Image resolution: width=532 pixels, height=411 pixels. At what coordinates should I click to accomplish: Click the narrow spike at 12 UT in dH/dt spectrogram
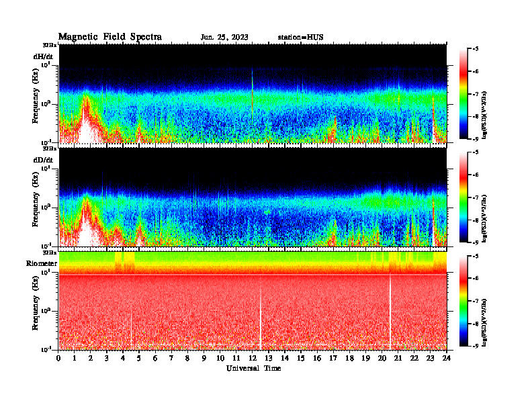(252, 93)
